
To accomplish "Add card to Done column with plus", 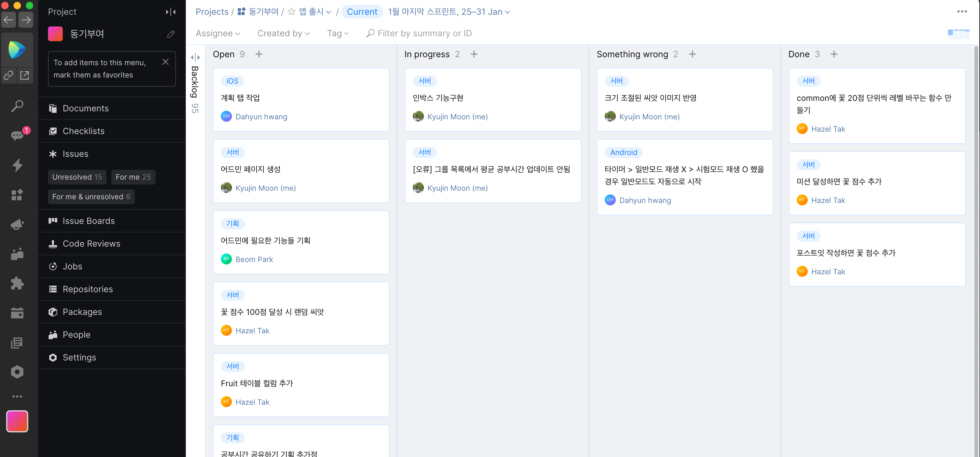I will (x=834, y=54).
